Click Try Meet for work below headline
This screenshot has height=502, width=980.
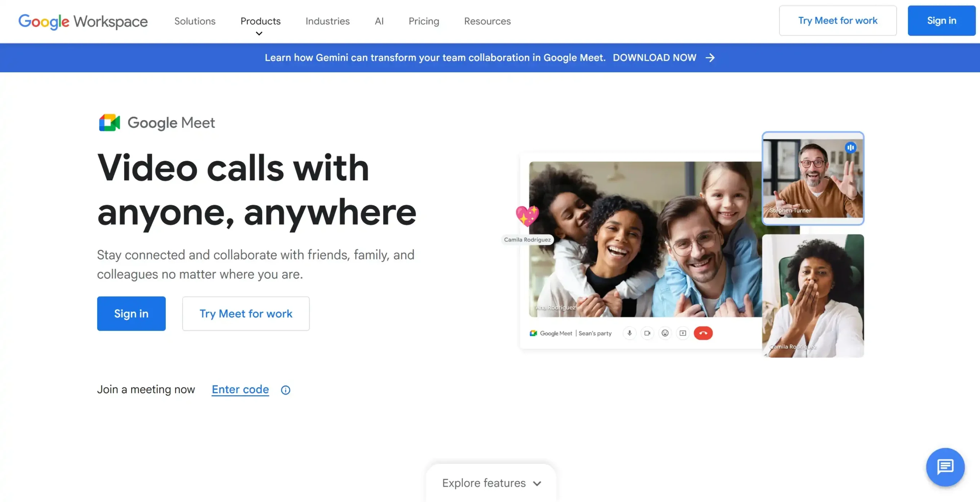246,313
